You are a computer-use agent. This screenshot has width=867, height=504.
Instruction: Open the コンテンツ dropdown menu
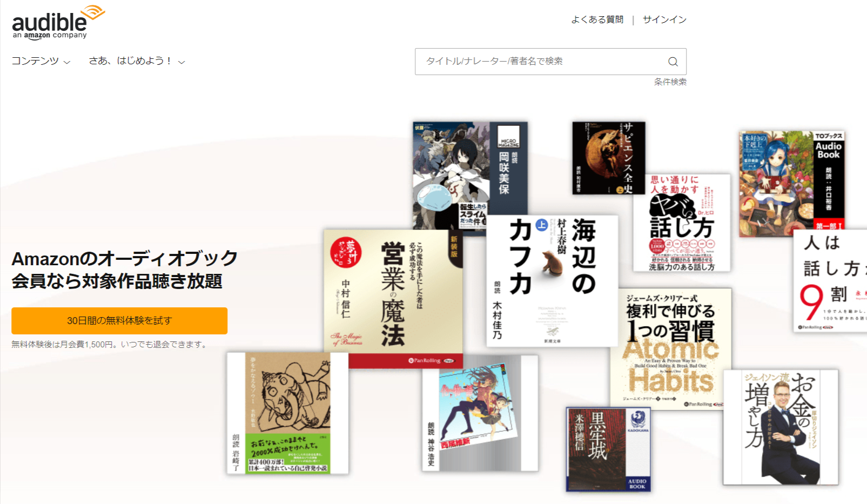coord(41,61)
